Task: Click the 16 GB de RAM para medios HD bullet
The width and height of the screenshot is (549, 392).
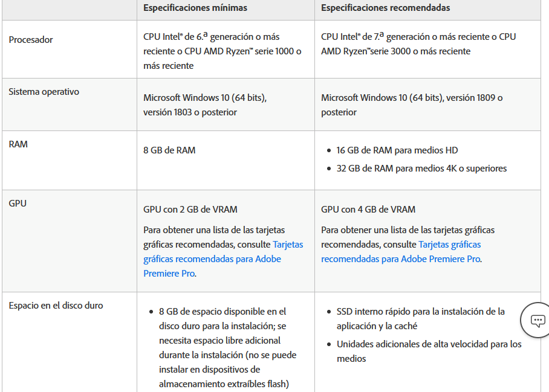Action: 397,150
